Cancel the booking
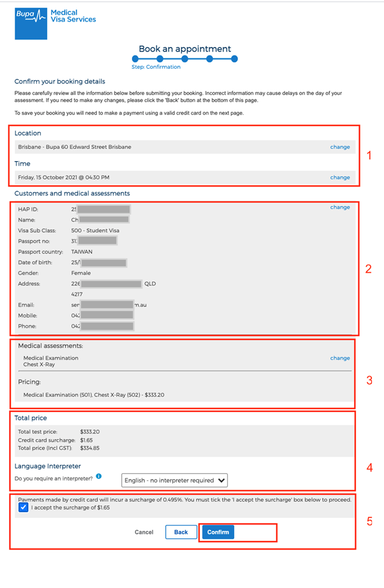This screenshot has width=384, height=588. [144, 532]
